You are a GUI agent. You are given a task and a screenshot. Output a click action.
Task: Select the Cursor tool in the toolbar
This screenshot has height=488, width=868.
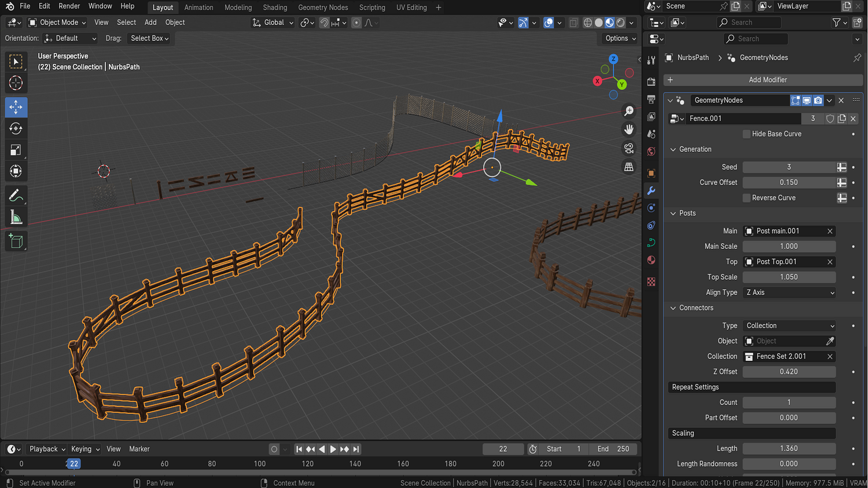coord(16,83)
